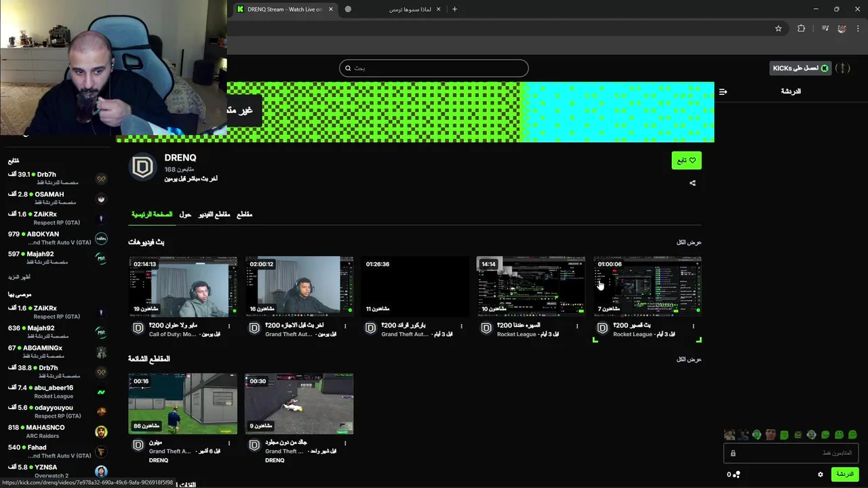Switch to the 'لماذا سموها ترمس' browser tab
Viewport: 868px width, 488px height.
[x=393, y=9]
